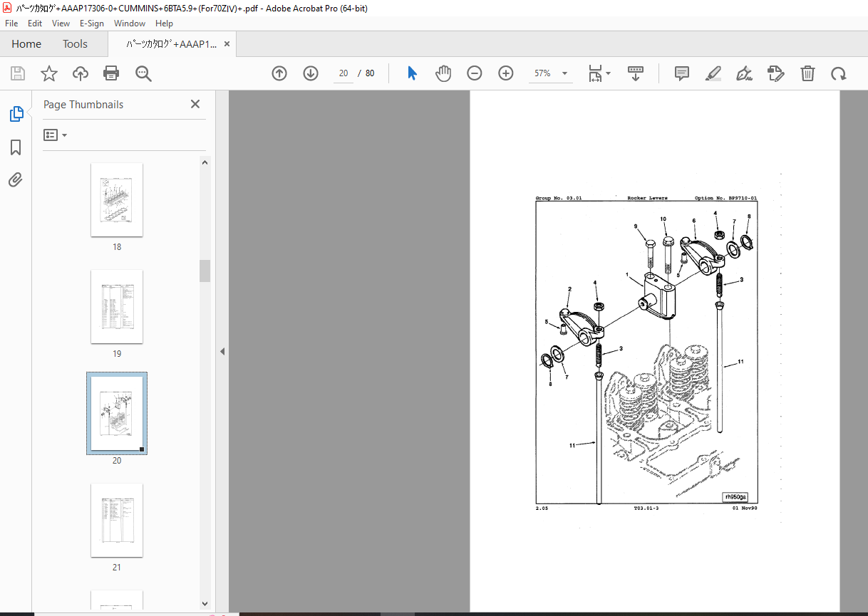Switch to the Tools tab

[75, 43]
